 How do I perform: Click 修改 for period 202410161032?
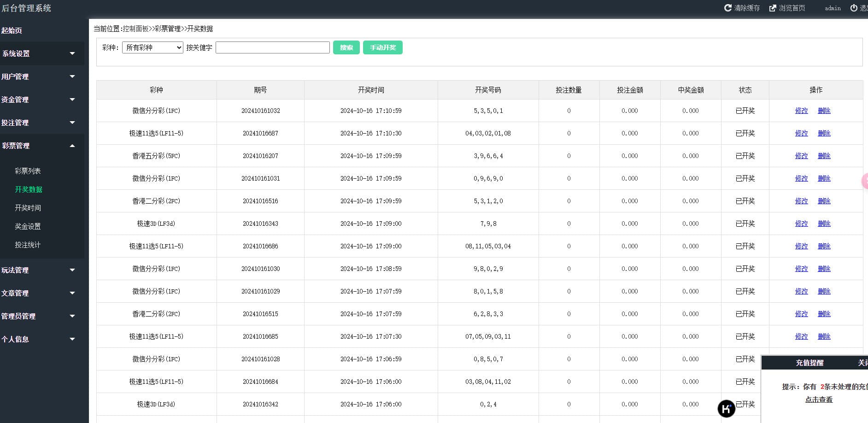(801, 111)
